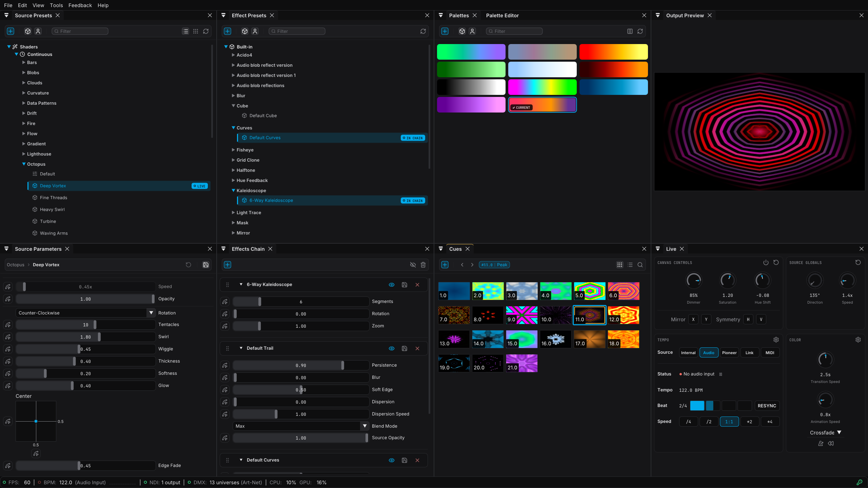Screen dimensions: 868x488
Task: Adjust the Persistence slider
Action: [301, 365]
